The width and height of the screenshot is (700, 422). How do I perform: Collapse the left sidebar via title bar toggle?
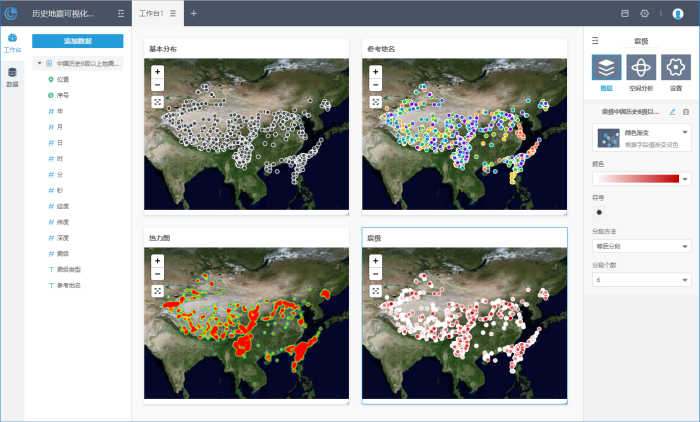(121, 14)
